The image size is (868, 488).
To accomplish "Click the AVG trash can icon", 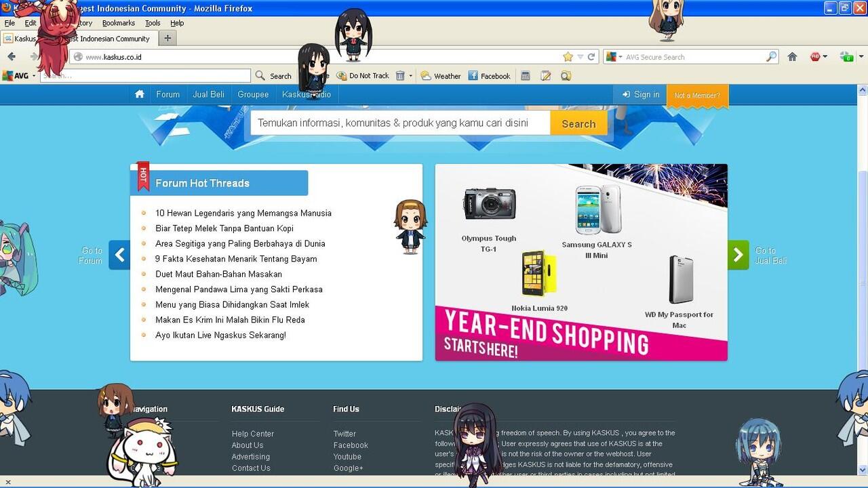I will [400, 76].
